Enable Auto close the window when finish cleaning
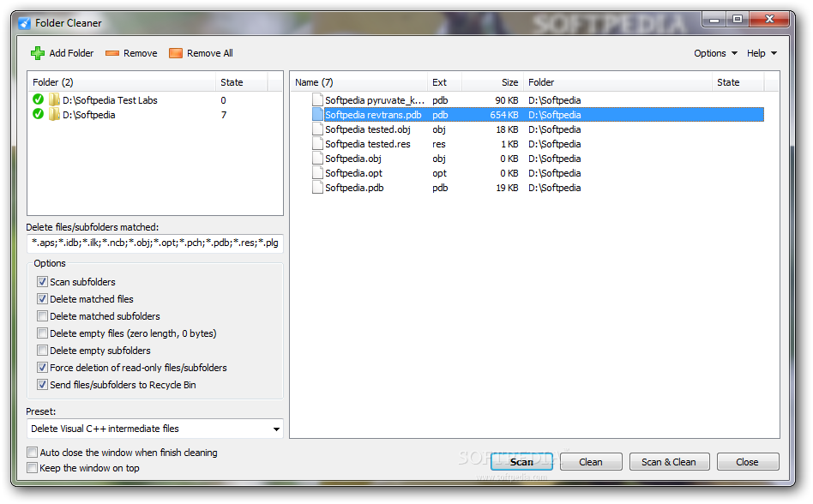This screenshot has width=813, height=504. tap(32, 453)
